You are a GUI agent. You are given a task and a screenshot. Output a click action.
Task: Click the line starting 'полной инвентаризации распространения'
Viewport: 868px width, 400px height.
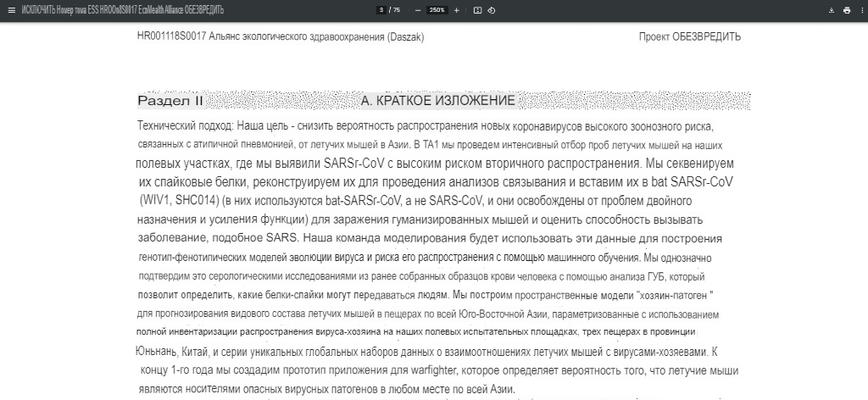(415, 332)
